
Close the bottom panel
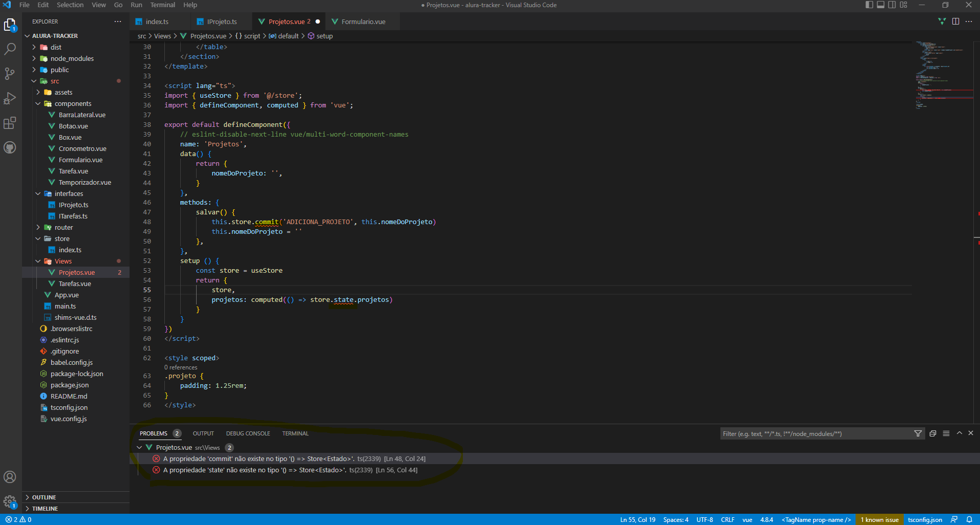pyautogui.click(x=971, y=433)
